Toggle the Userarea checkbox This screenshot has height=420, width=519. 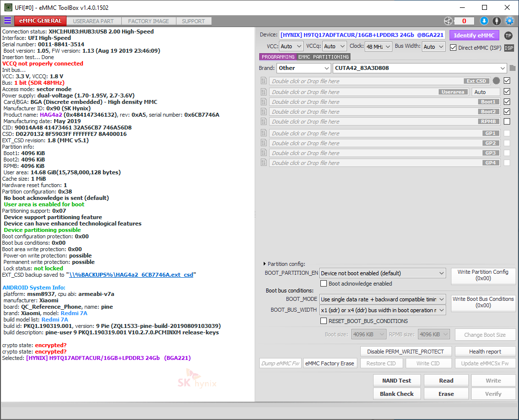click(x=507, y=92)
